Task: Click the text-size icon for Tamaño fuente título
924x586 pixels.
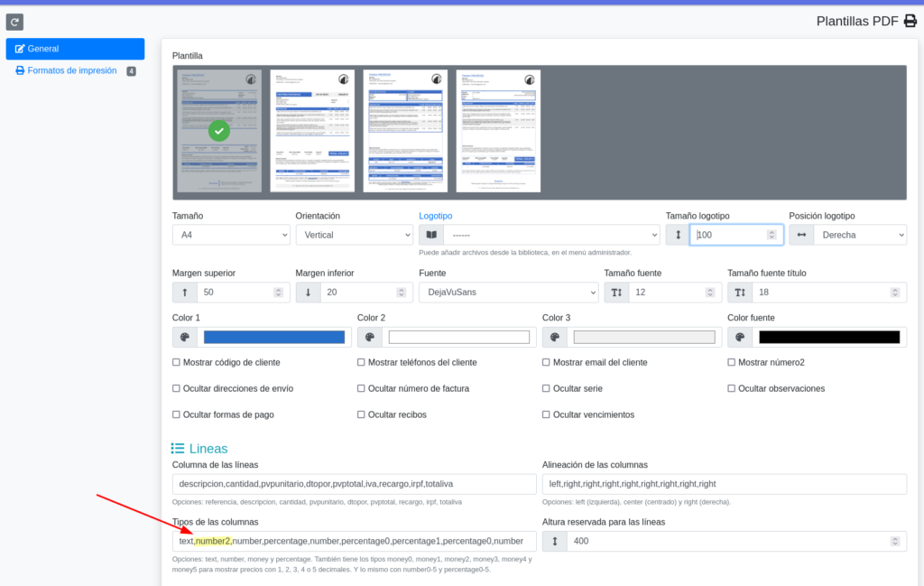Action: pyautogui.click(x=740, y=293)
